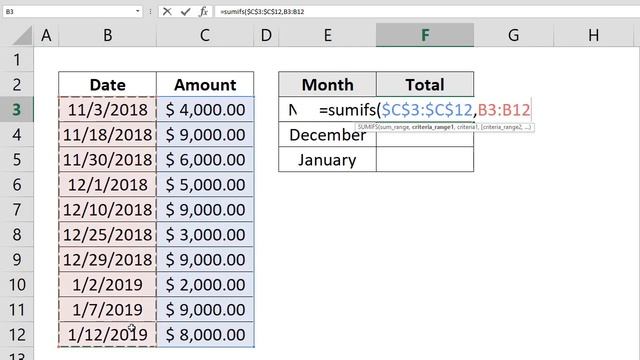Select the cell with date 12/1/2018

(107, 184)
